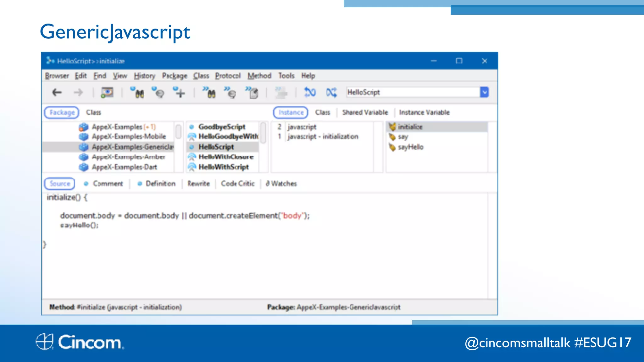Select the AppeX-Examples-Amber package
644x362 pixels.
[x=128, y=157]
